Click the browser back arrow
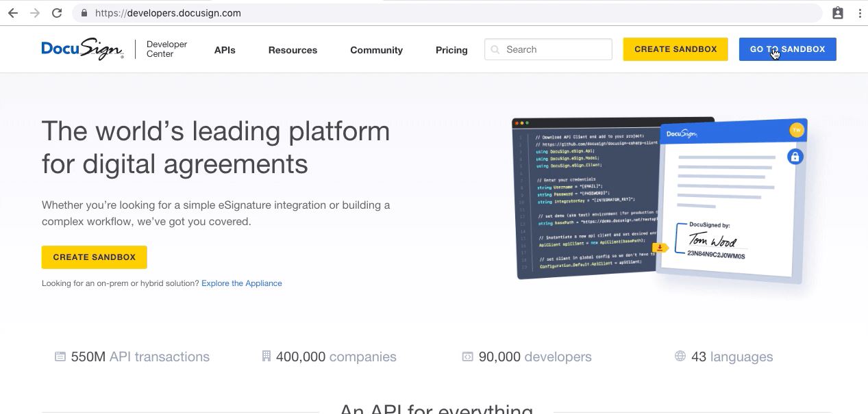The width and height of the screenshot is (868, 414). coord(13,13)
